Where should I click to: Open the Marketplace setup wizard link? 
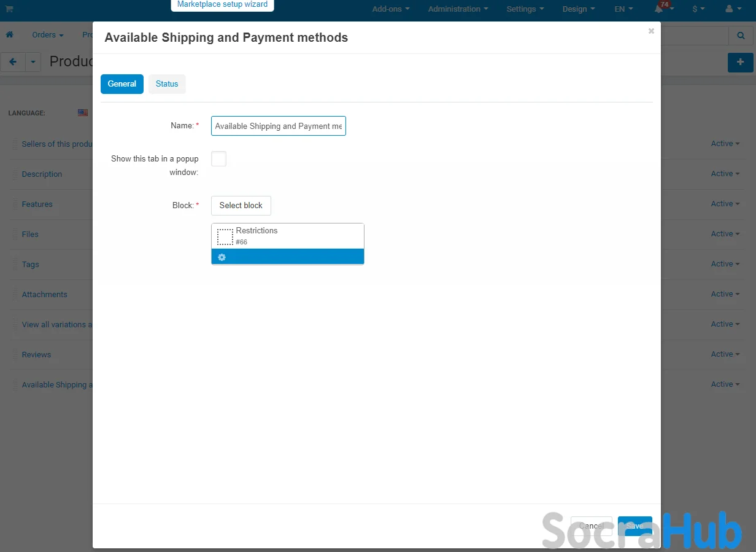coord(222,4)
